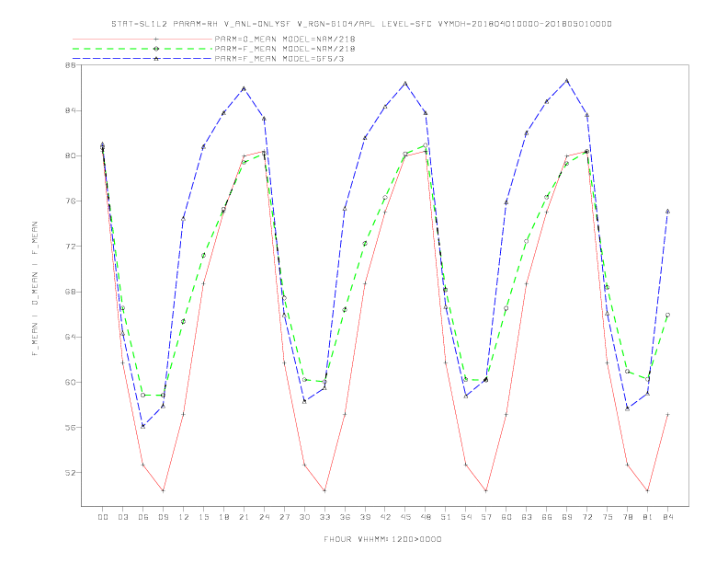Click x-axis forecast hour label '39'
728x563 pixels.
(366, 517)
